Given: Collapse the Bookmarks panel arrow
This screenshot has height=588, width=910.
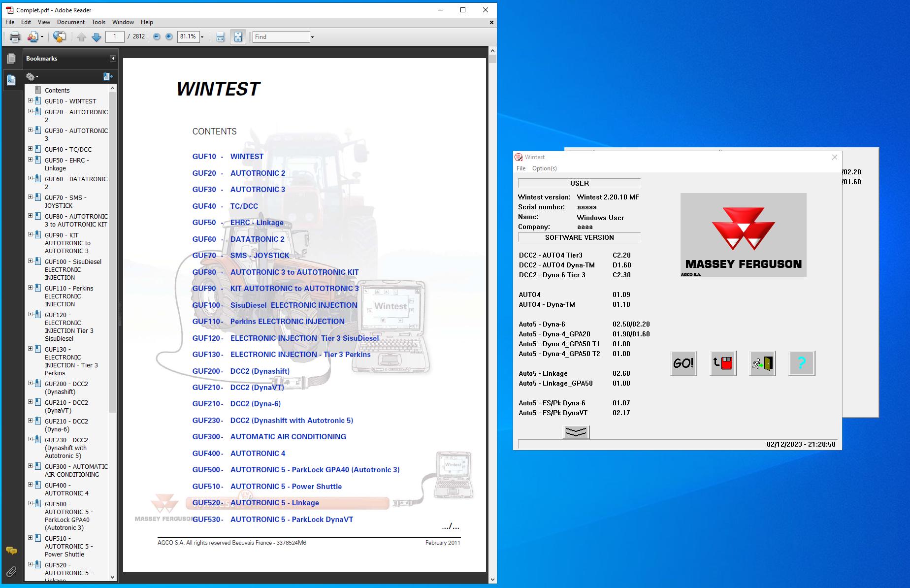Looking at the screenshot, I should (113, 59).
